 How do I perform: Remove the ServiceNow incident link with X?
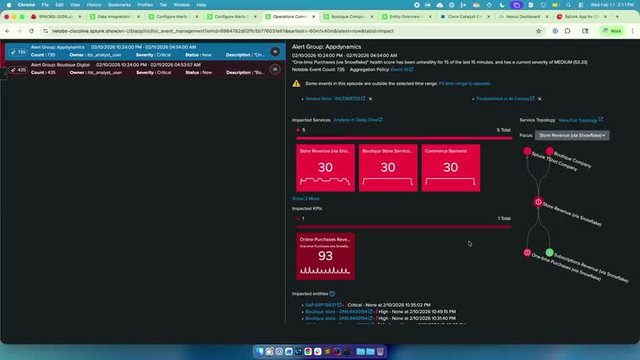pos(370,99)
